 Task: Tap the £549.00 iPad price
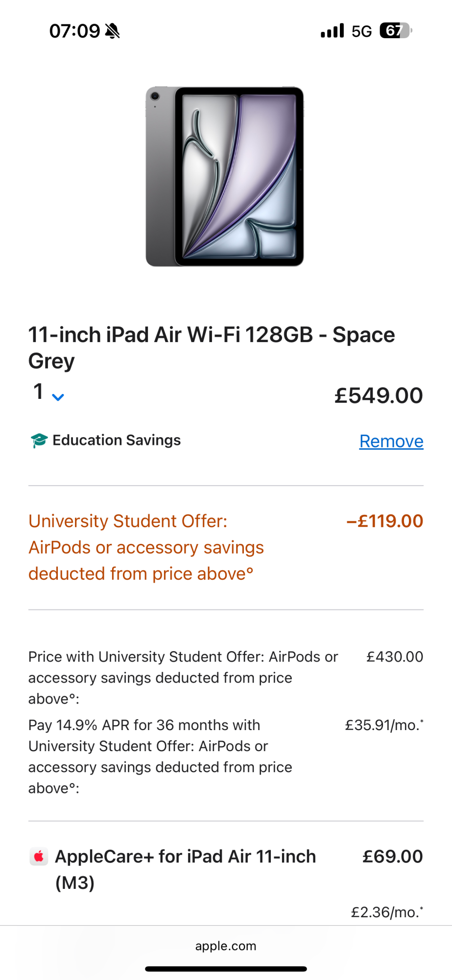click(x=378, y=395)
